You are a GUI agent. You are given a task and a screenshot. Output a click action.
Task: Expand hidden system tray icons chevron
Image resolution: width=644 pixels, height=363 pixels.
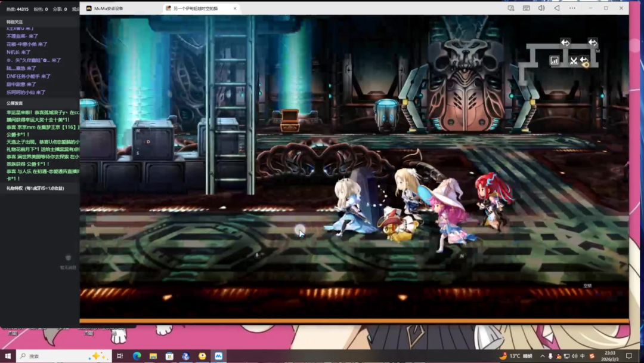[542, 356]
